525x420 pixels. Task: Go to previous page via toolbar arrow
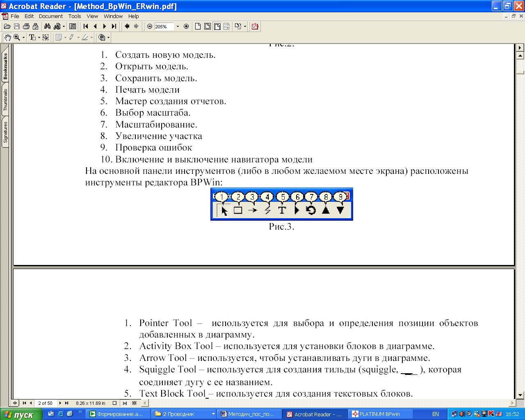[x=95, y=27]
